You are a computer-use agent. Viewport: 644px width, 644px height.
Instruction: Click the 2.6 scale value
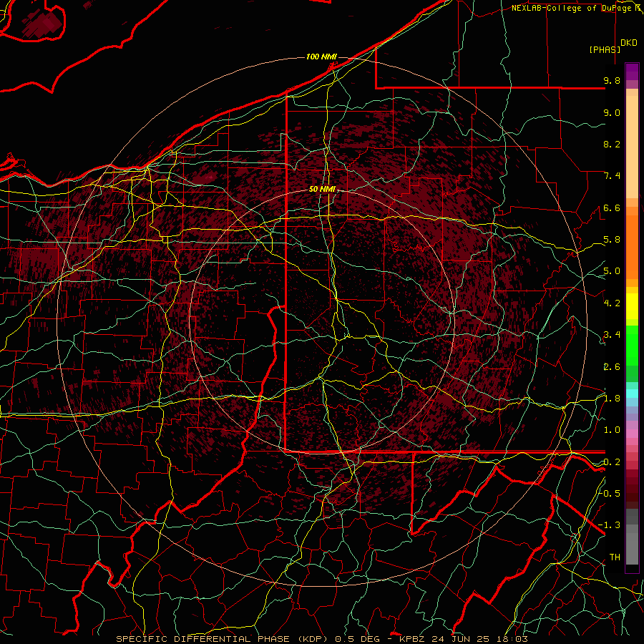[612, 367]
